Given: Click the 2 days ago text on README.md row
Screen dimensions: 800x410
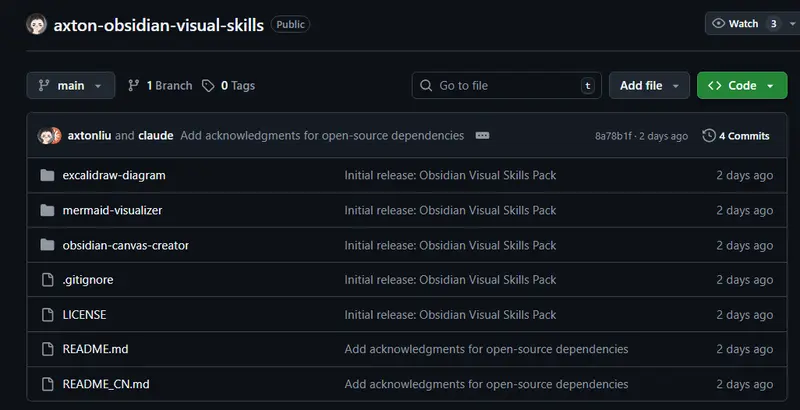Looking at the screenshot, I should (744, 350).
